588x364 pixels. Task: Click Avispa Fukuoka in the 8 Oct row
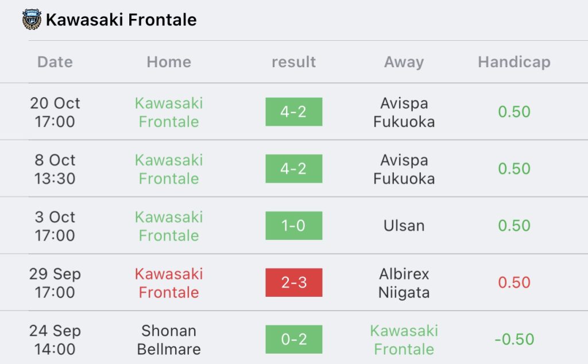click(x=404, y=169)
